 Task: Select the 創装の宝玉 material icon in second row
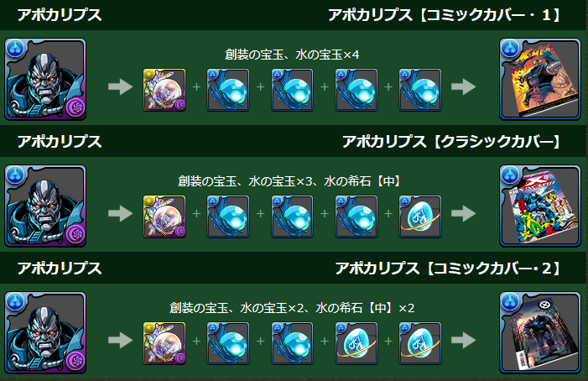(x=164, y=217)
